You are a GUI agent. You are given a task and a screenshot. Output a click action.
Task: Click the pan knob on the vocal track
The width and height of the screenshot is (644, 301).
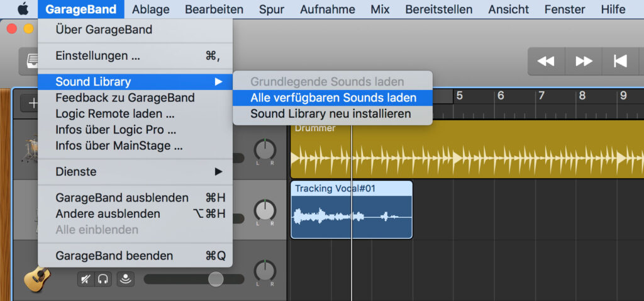tap(265, 210)
